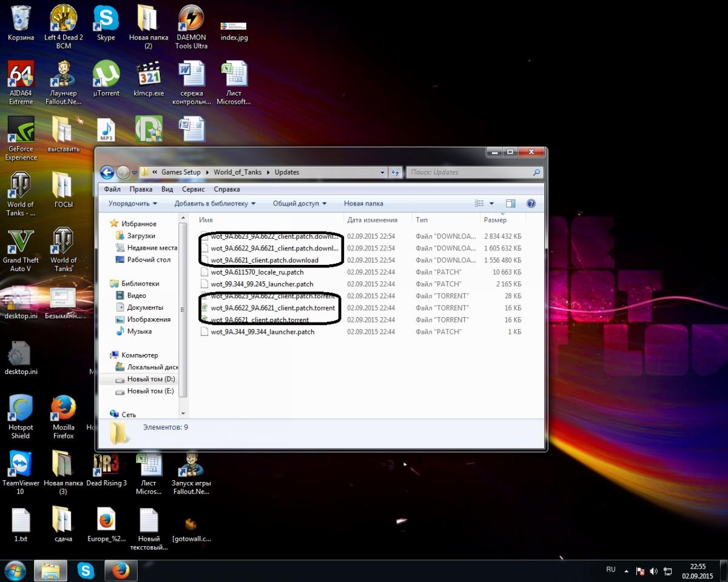This screenshot has height=582, width=728.
Task: Click the Explorer back navigation arrow
Action: point(107,172)
